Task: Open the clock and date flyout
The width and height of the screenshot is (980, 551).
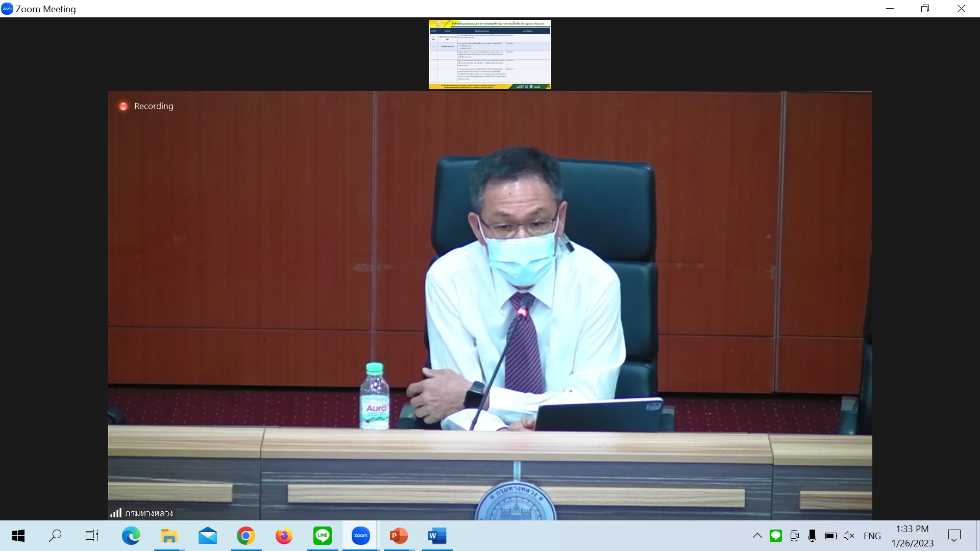Action: pos(912,536)
